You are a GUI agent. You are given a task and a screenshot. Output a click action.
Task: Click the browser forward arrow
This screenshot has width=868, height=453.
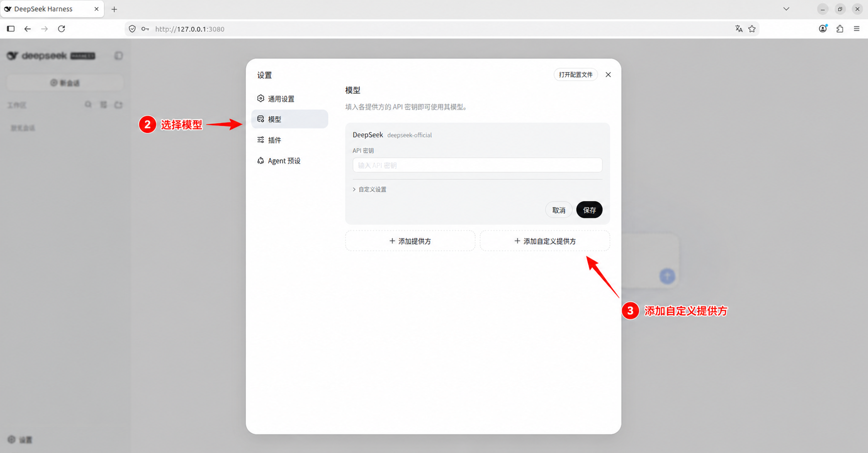coord(44,29)
